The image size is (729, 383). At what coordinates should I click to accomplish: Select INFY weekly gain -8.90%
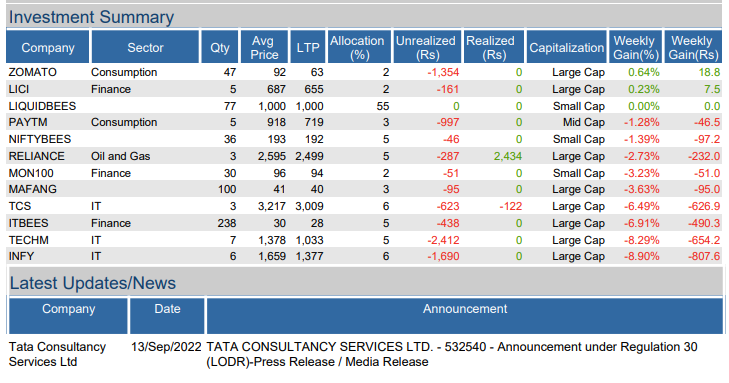point(642,256)
